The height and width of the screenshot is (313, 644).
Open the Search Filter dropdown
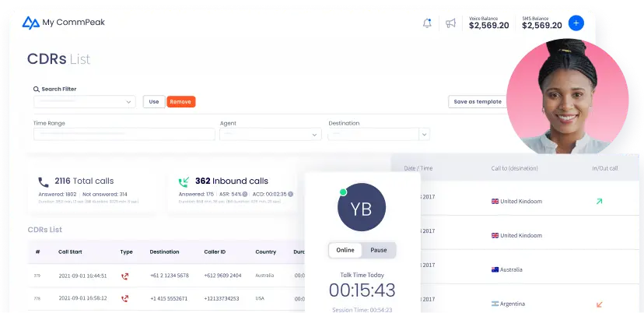pos(85,101)
